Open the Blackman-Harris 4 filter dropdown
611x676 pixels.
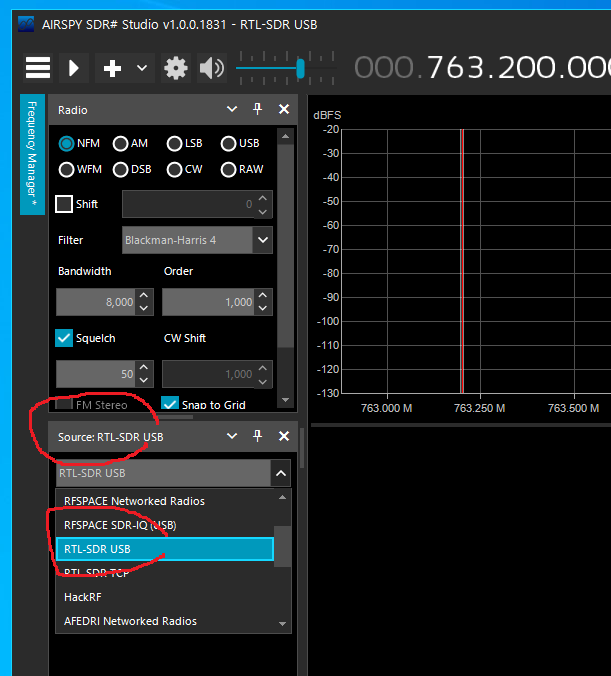[x=263, y=240]
